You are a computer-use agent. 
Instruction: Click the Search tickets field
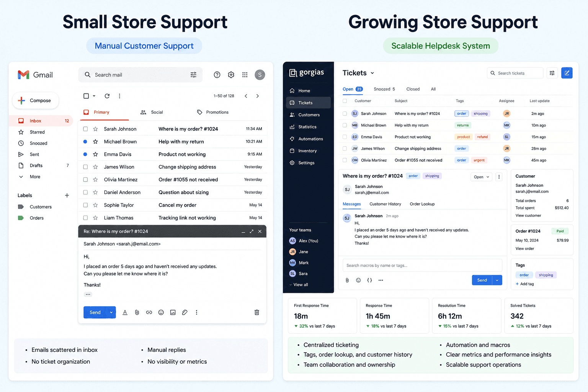click(515, 73)
